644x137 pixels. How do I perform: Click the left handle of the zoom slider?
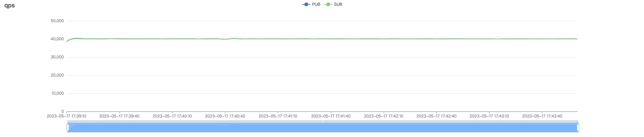[x=68, y=128]
